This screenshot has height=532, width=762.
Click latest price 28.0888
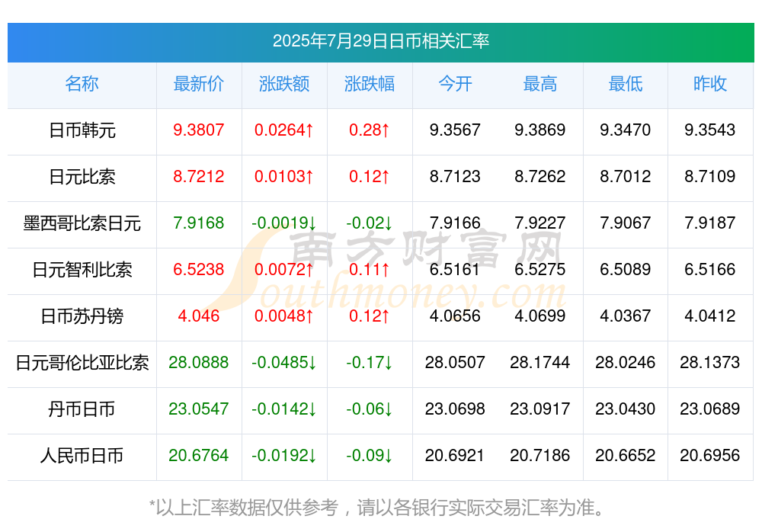pos(199,362)
